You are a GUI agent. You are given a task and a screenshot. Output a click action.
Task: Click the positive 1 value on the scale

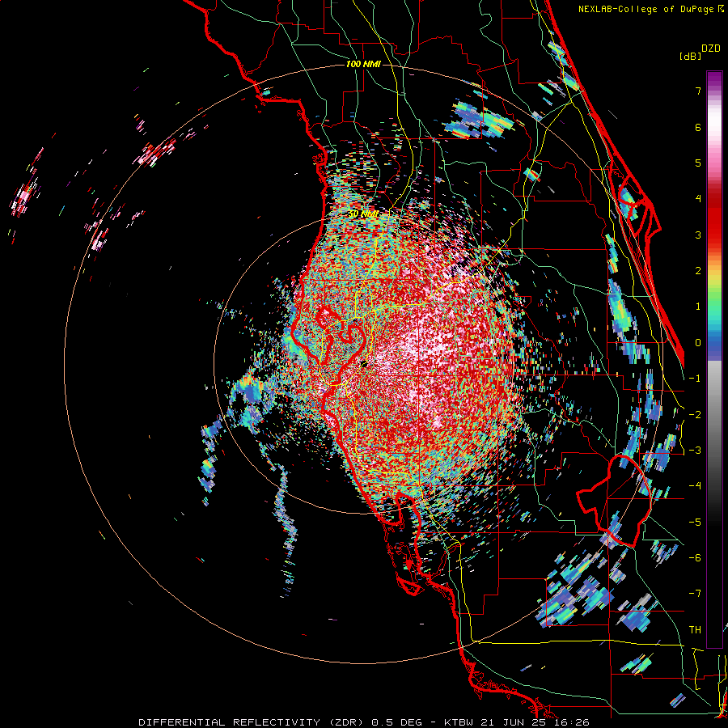click(x=698, y=307)
